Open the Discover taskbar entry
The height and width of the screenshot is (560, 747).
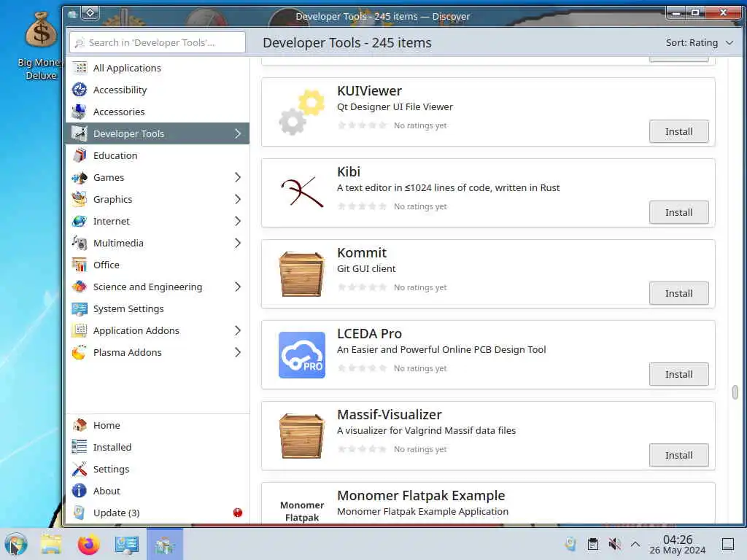164,545
